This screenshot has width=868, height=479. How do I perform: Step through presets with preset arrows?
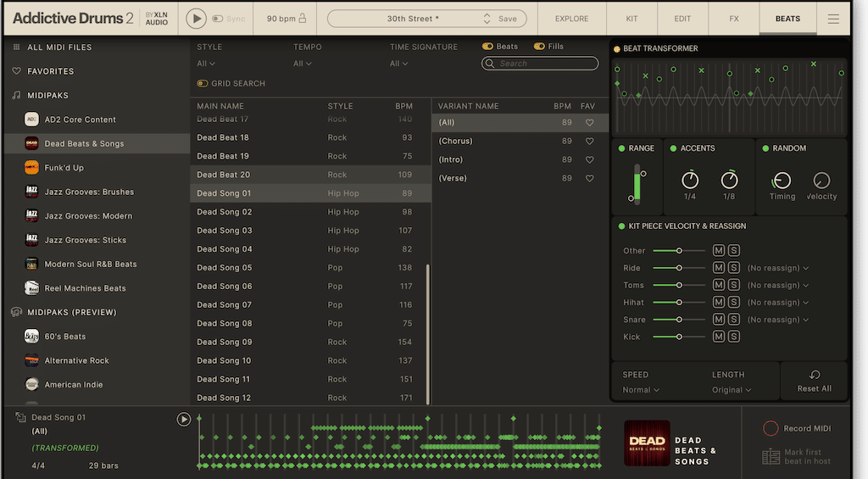pos(487,19)
